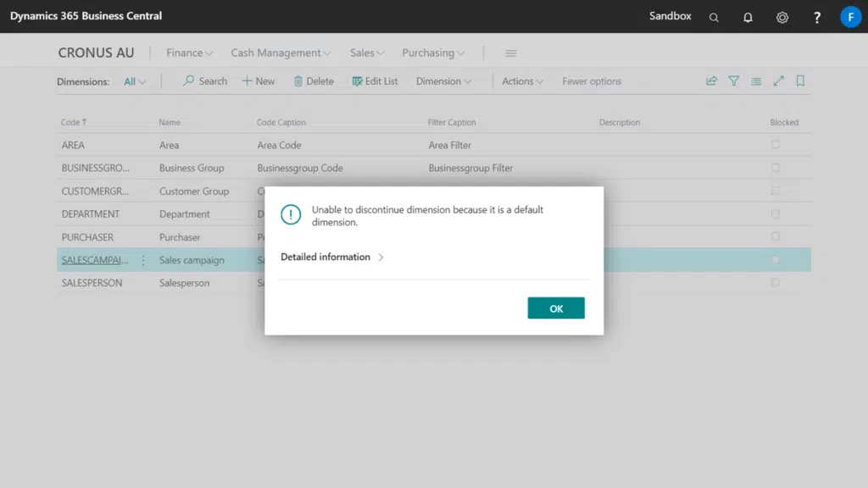Viewport: 868px width, 488px height.
Task: Click the bookmark icon in the toolbar
Action: (800, 81)
